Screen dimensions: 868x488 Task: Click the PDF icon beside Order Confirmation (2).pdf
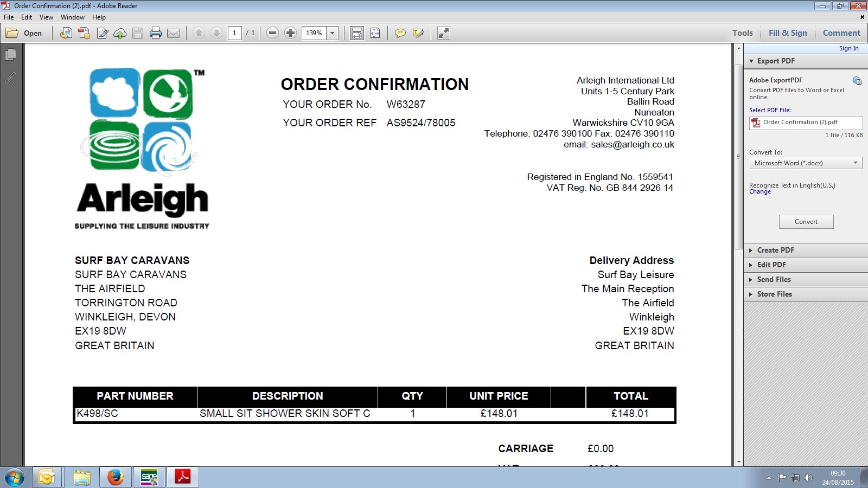[756, 123]
